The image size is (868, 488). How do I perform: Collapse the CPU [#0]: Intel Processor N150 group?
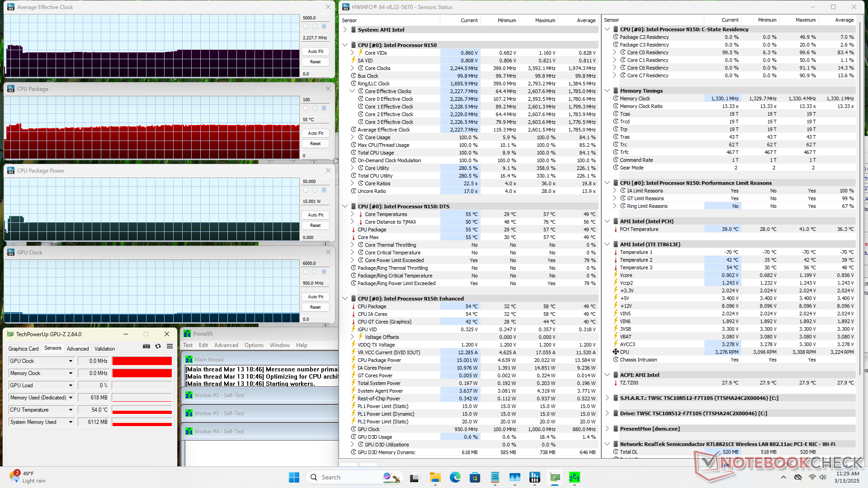click(x=345, y=45)
